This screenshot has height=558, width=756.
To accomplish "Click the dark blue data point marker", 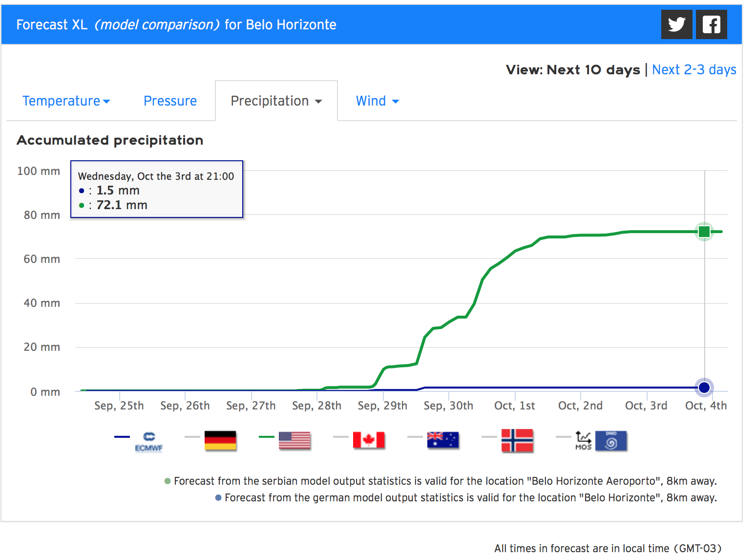I will 704,387.
